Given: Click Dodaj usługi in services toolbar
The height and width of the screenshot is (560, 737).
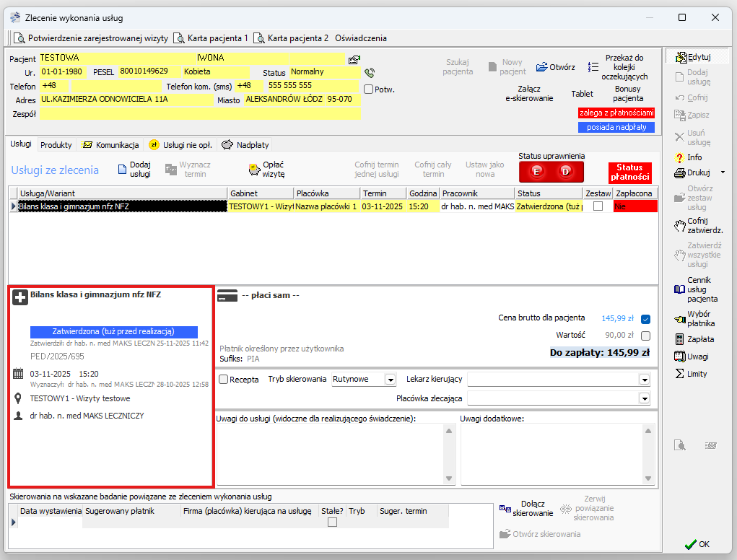Looking at the screenshot, I should pyautogui.click(x=134, y=170).
